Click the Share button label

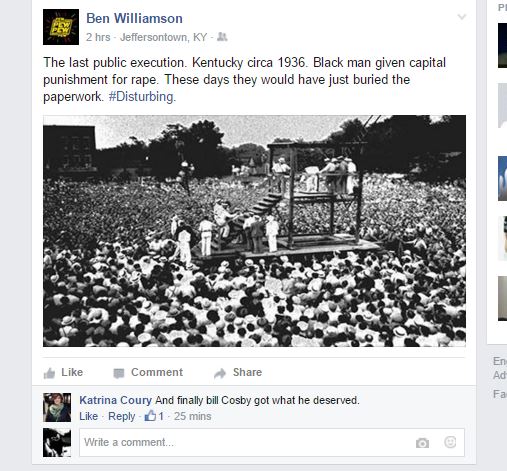(247, 372)
